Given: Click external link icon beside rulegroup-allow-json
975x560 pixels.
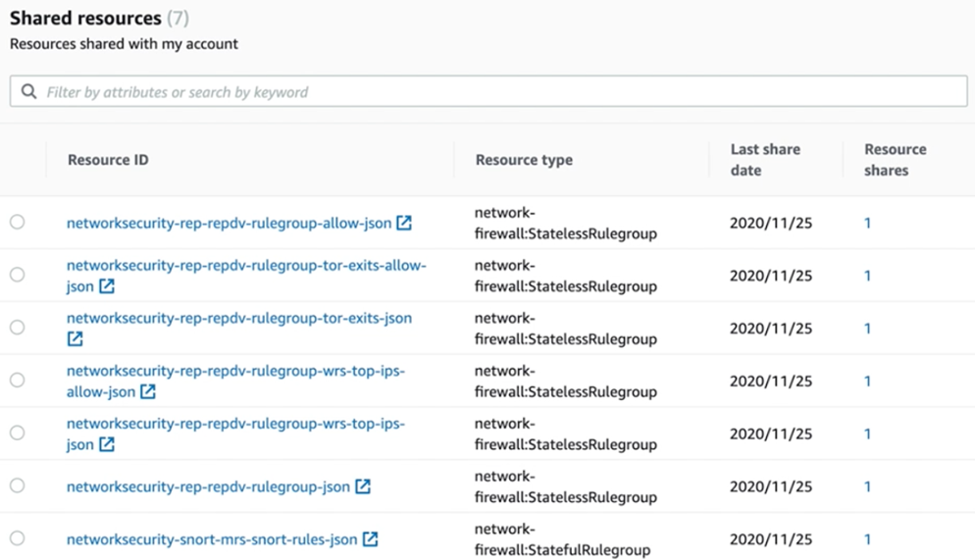Looking at the screenshot, I should pyautogui.click(x=404, y=224).
